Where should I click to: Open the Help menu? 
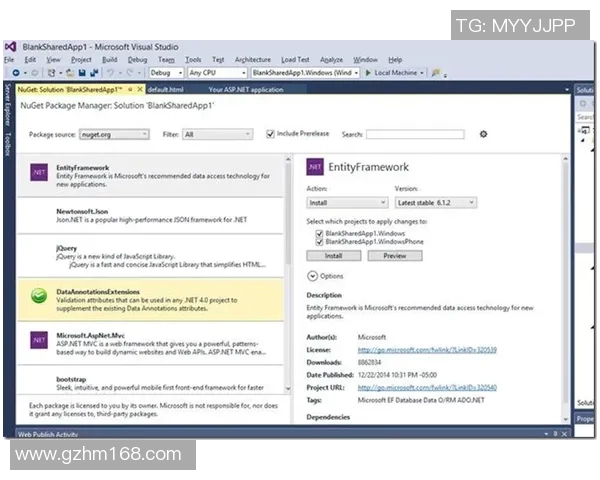tap(395, 60)
